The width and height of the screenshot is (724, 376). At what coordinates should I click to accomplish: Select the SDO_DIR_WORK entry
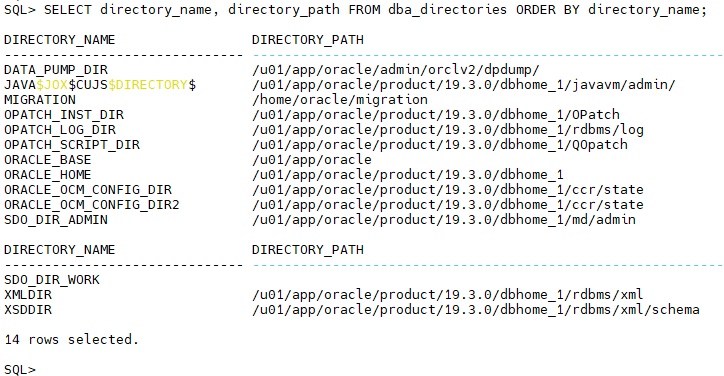coord(52,280)
